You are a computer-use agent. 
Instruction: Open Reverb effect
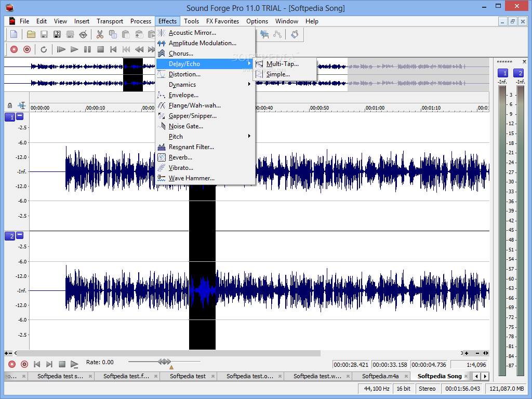point(206,157)
